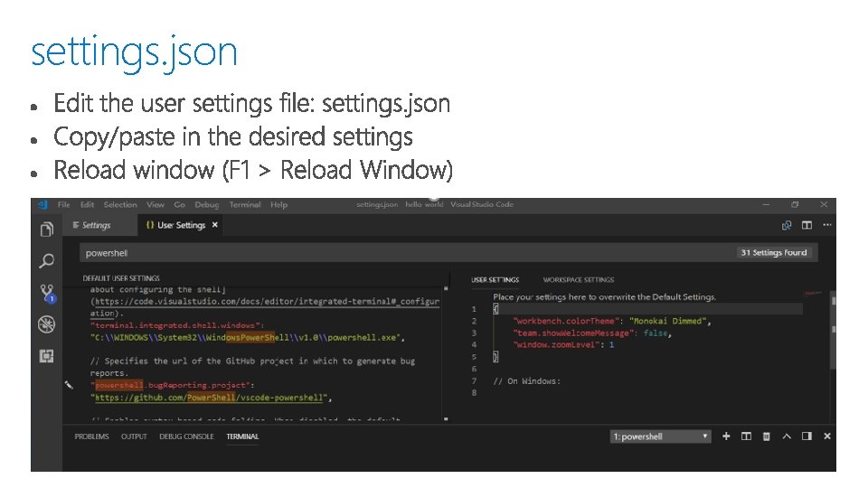Minimize the VS Code window
Screen dimensions: 868x488
(x=766, y=205)
